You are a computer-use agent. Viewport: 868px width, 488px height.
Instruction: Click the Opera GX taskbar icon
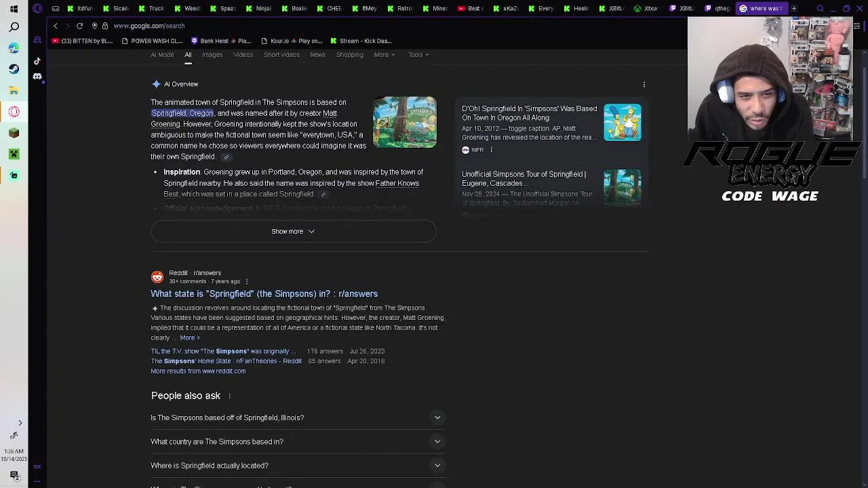[14, 112]
